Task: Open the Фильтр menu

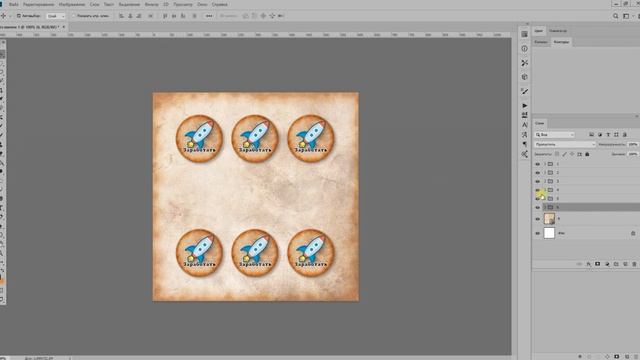Action: pyautogui.click(x=151, y=4)
